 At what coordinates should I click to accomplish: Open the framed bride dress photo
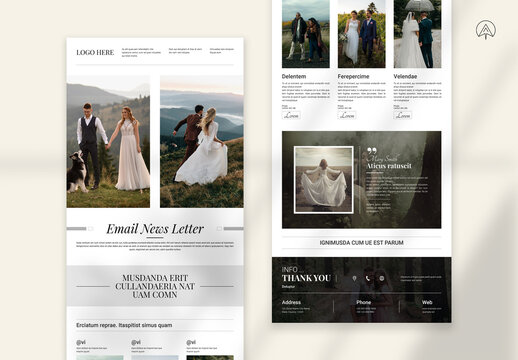[x=323, y=180]
